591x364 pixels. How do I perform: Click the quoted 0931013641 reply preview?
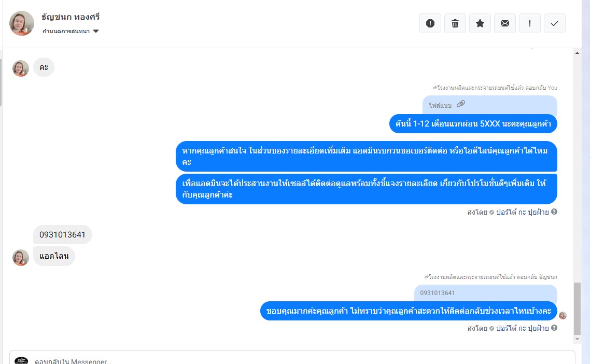pyautogui.click(x=485, y=293)
